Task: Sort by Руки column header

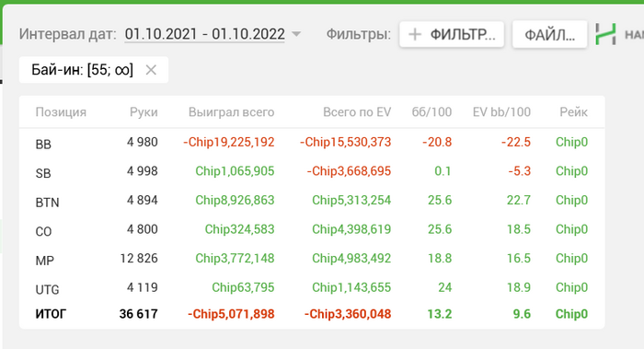Action: pyautogui.click(x=144, y=112)
